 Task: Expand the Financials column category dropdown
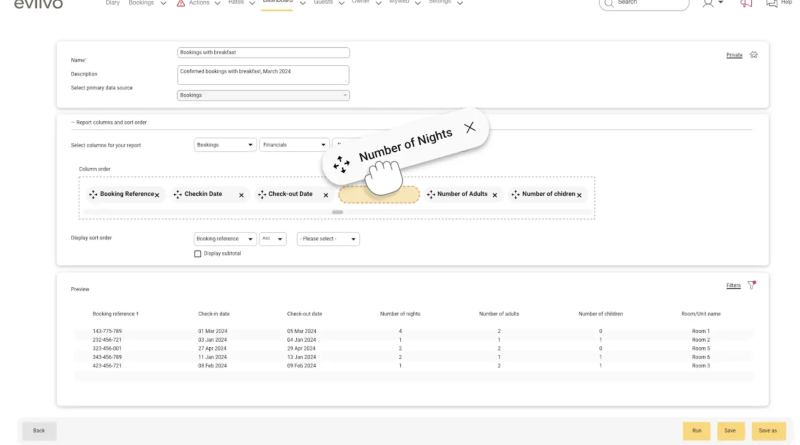pyautogui.click(x=294, y=144)
